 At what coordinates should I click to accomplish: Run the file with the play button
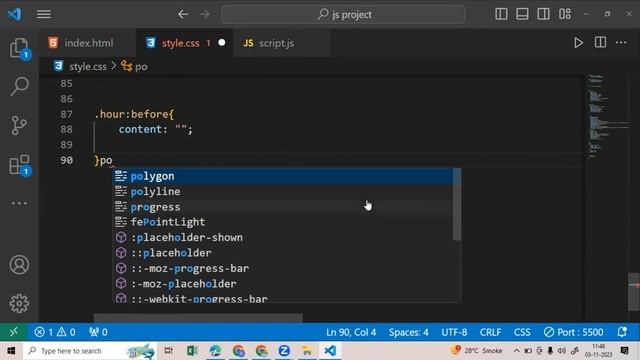(578, 42)
